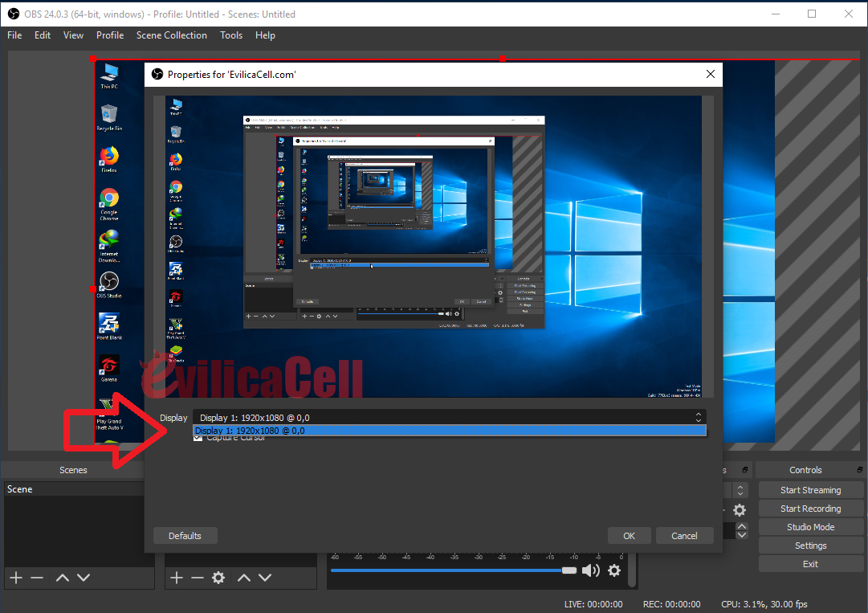Click the display preview in Properties dialog
This screenshot has width=868, height=613.
434,247
